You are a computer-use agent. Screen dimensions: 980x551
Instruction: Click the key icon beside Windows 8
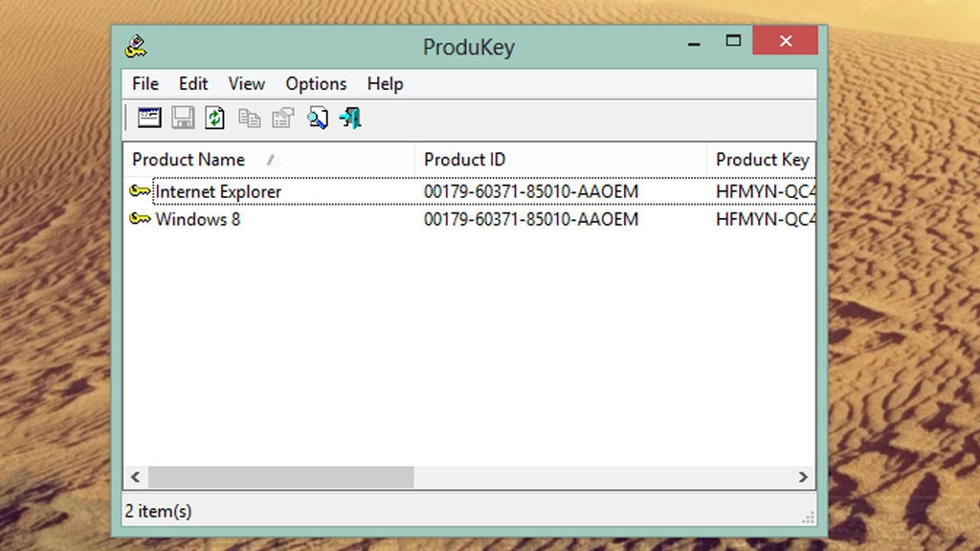[140, 219]
